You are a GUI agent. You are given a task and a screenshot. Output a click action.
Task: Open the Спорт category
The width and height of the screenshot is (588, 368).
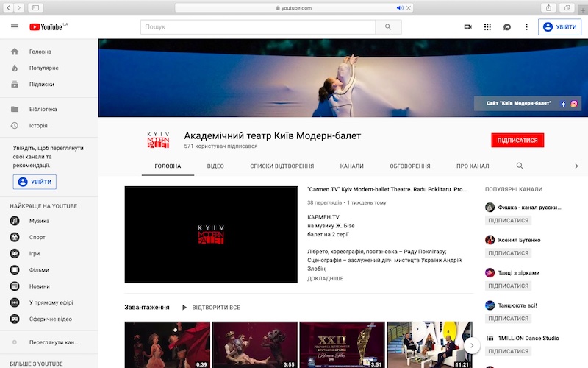click(49, 237)
